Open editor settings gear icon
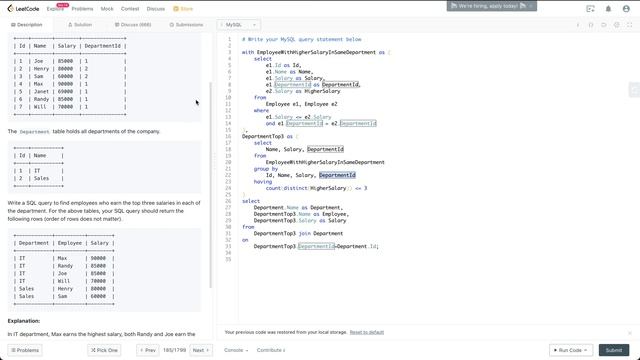 (616, 25)
